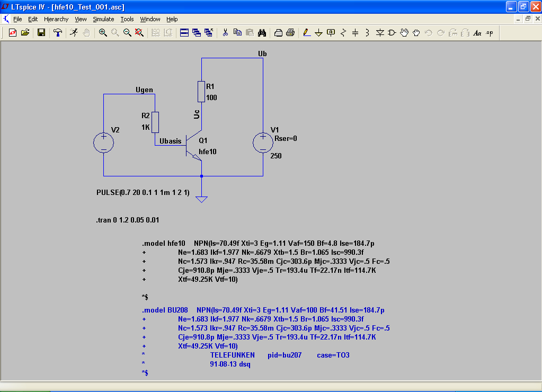Screen dimensions: 542x392
Task: Click the V1 voltage source symbol
Action: [263, 142]
